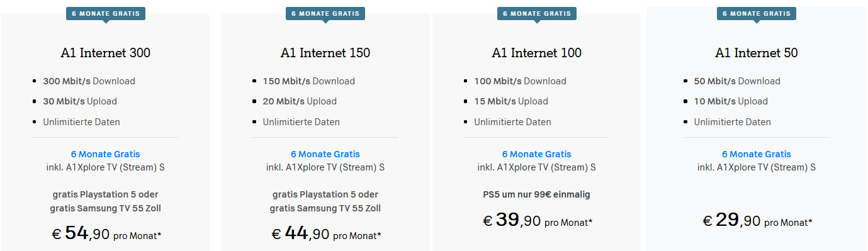Select the € 39,90 pro Monat price
The height and width of the screenshot is (251, 868).
[x=538, y=220]
